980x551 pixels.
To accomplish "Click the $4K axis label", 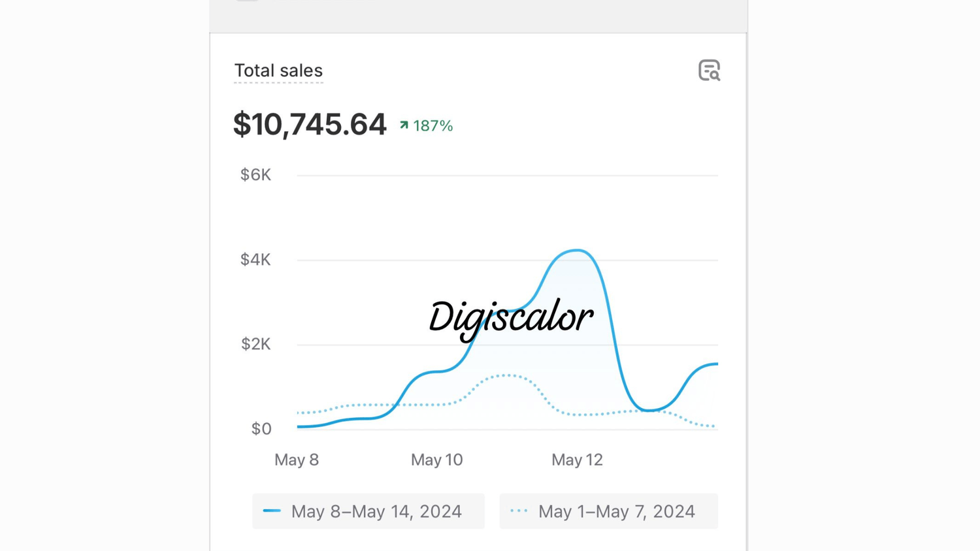I will coord(255,260).
